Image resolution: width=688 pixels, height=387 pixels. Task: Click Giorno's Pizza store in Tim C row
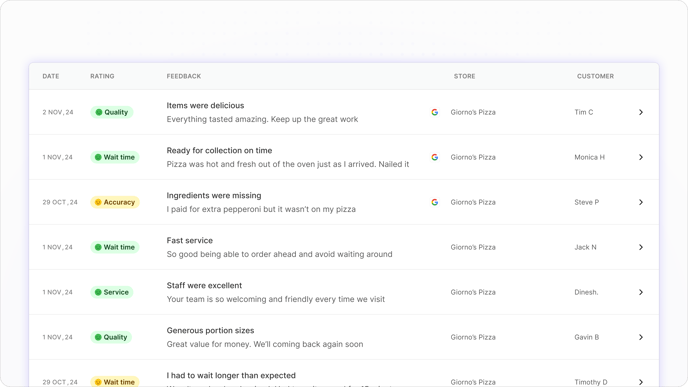pyautogui.click(x=473, y=112)
